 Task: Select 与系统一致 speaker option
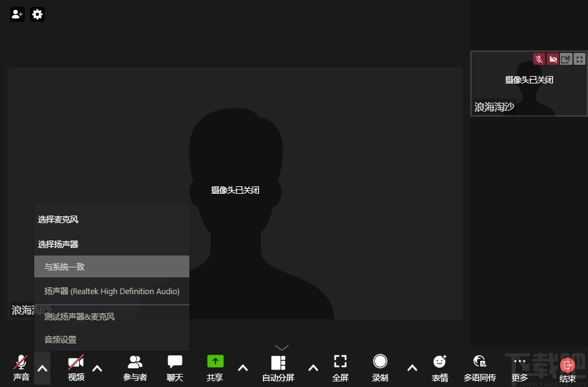(111, 267)
